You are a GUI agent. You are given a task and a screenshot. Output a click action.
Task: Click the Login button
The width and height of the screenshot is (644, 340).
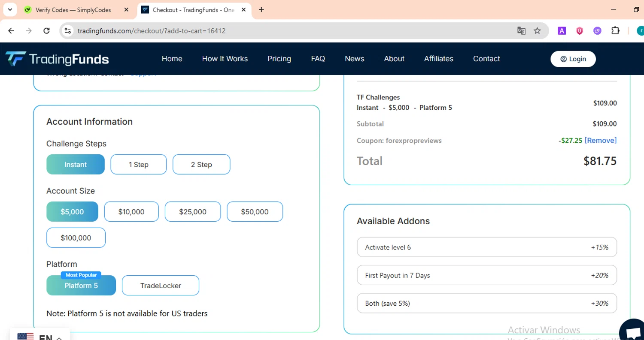[x=573, y=59]
